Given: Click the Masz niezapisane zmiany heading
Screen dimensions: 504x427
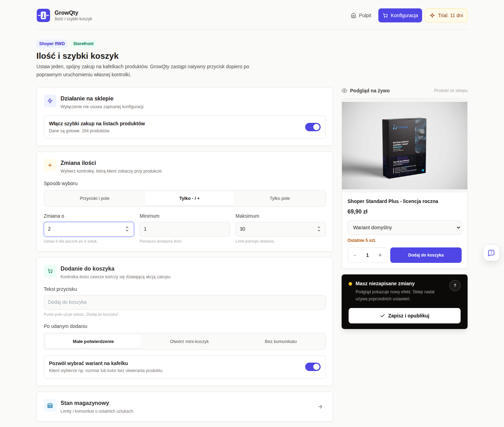Looking at the screenshot, I should (385, 283).
